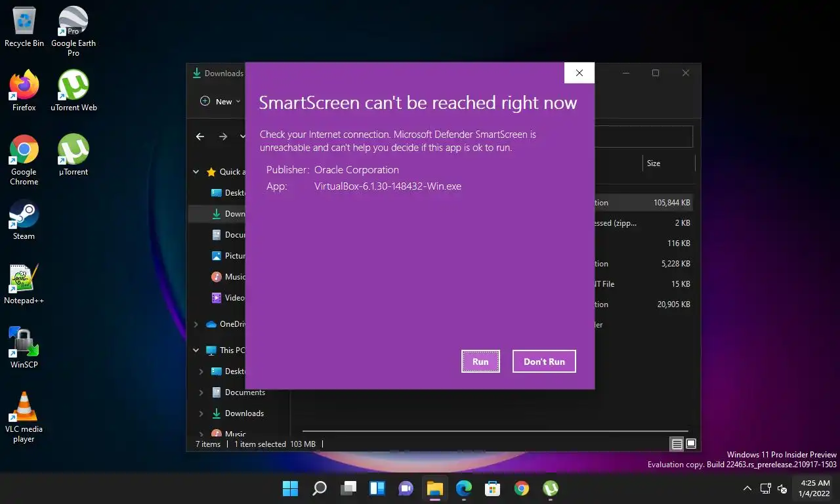
Task: Open VLC media player desktop icon
Action: (24, 417)
